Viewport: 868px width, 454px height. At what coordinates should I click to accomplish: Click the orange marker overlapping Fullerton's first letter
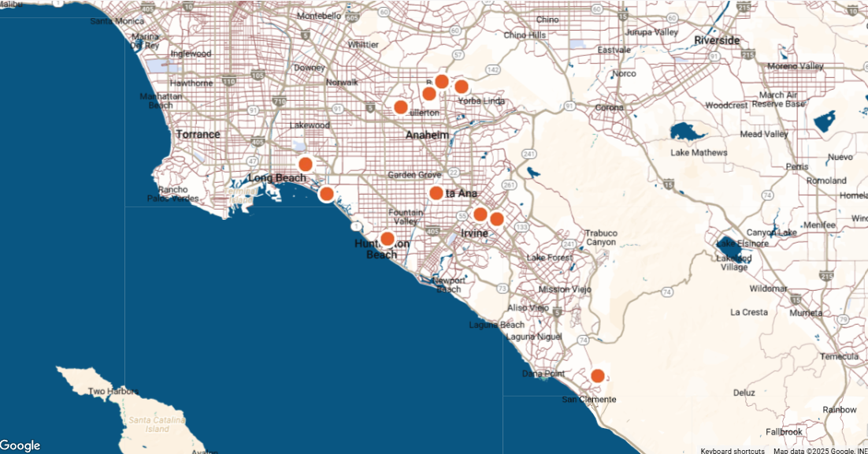click(x=401, y=107)
